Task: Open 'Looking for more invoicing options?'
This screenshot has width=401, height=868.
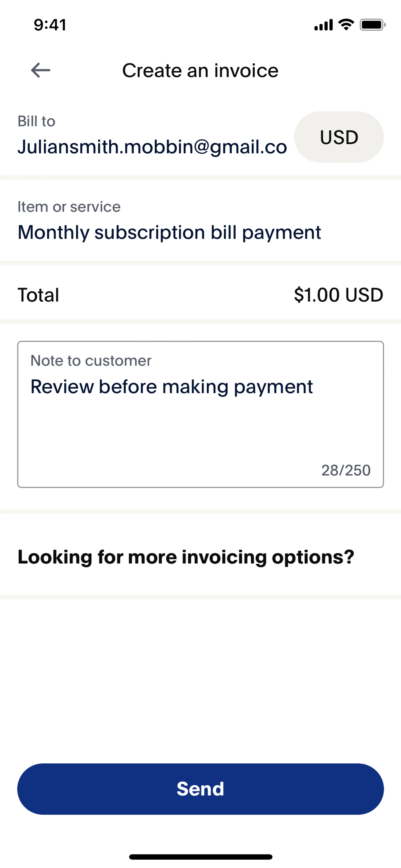Action: [186, 557]
